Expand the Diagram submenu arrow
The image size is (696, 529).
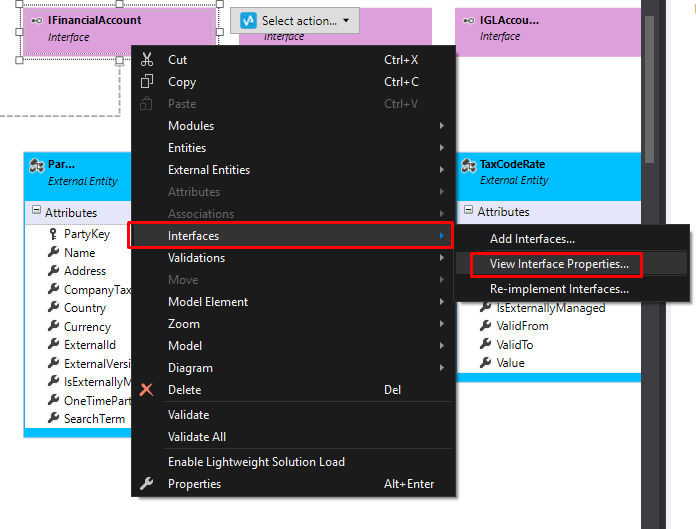(442, 367)
